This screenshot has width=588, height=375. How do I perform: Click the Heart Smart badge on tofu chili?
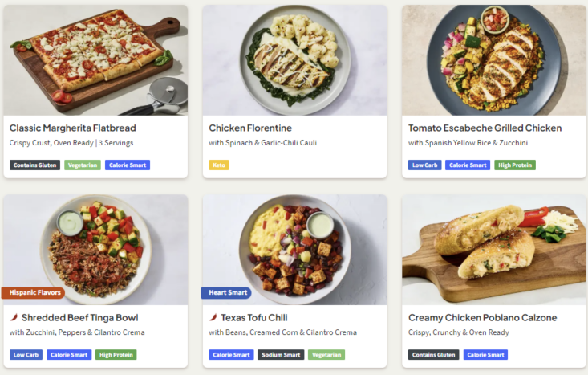(x=226, y=293)
